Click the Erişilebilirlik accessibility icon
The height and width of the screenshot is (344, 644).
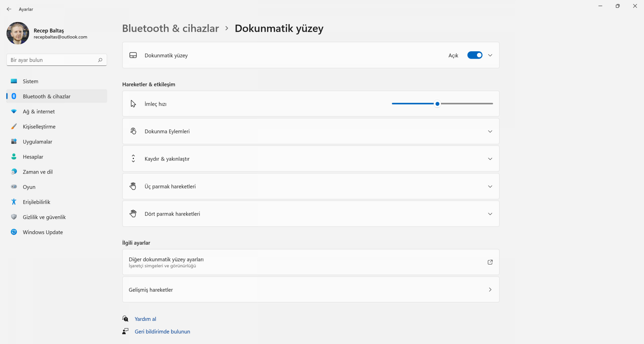[x=14, y=202]
